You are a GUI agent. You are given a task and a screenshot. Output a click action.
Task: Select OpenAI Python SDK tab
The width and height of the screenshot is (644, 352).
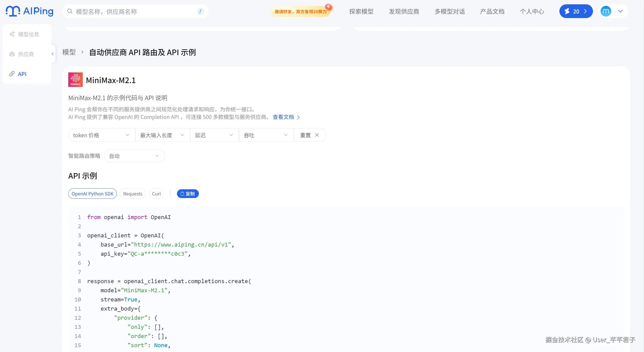tap(92, 194)
